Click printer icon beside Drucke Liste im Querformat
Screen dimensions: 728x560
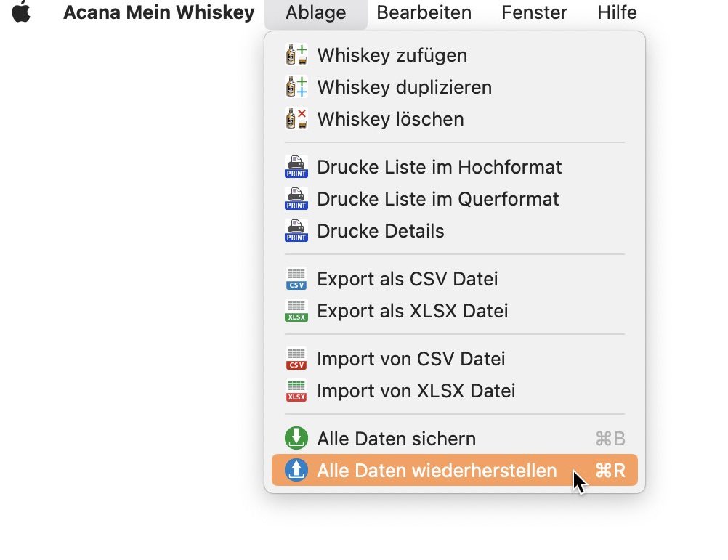296,198
